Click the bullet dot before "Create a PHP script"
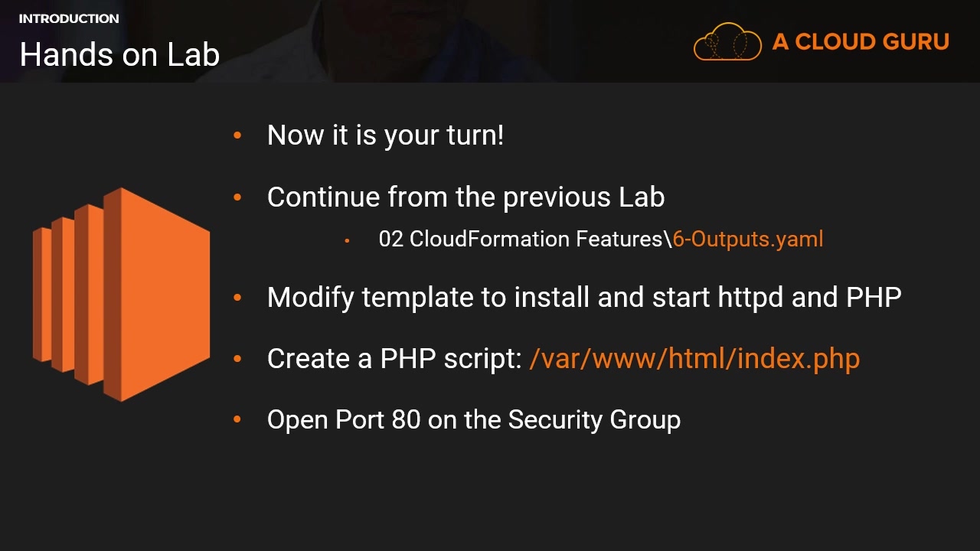980x551 pixels. pyautogui.click(x=237, y=358)
